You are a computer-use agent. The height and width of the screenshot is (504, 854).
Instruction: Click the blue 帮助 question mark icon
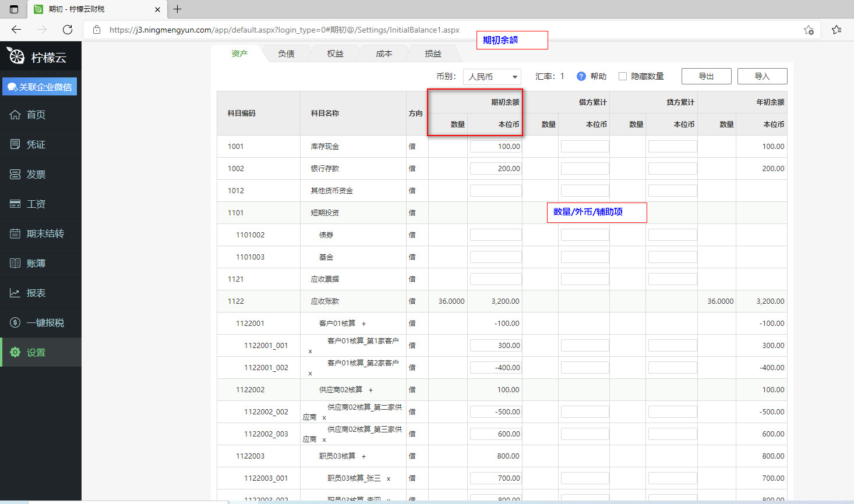[581, 76]
